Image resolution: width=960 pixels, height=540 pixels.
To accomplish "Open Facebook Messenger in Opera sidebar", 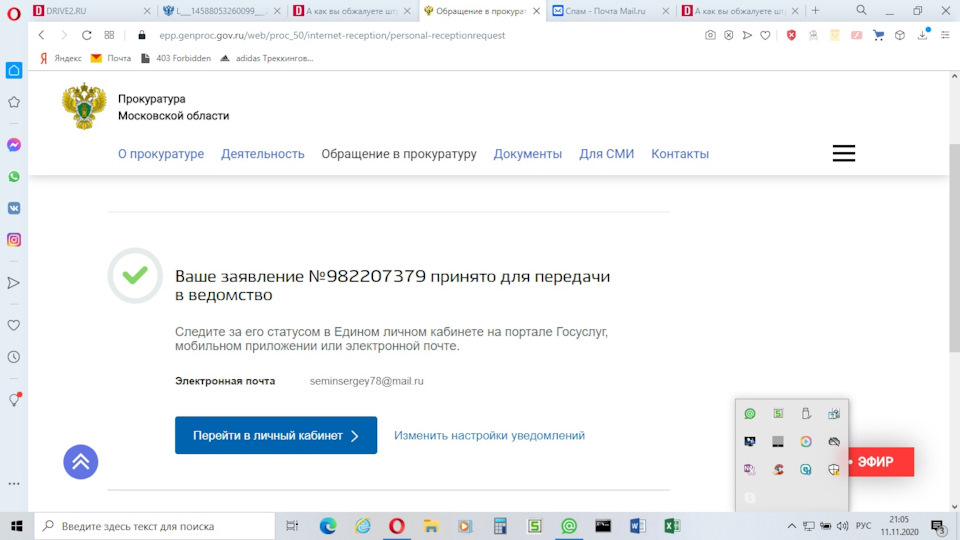I will 14,145.
